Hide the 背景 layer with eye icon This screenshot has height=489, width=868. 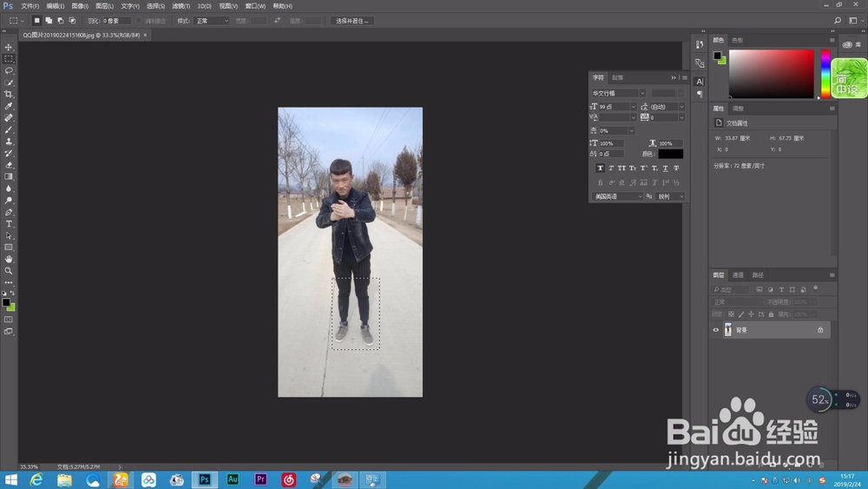tap(715, 330)
